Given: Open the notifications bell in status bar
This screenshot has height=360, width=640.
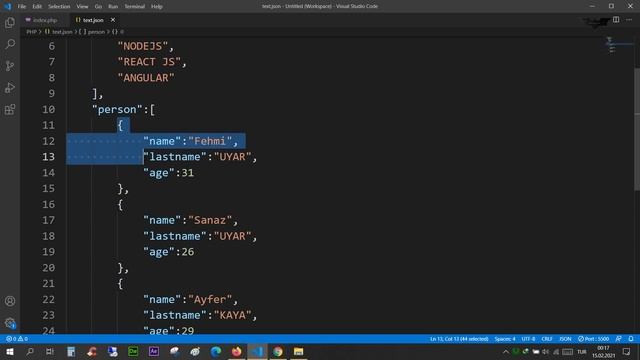Looking at the screenshot, I should tap(631, 339).
